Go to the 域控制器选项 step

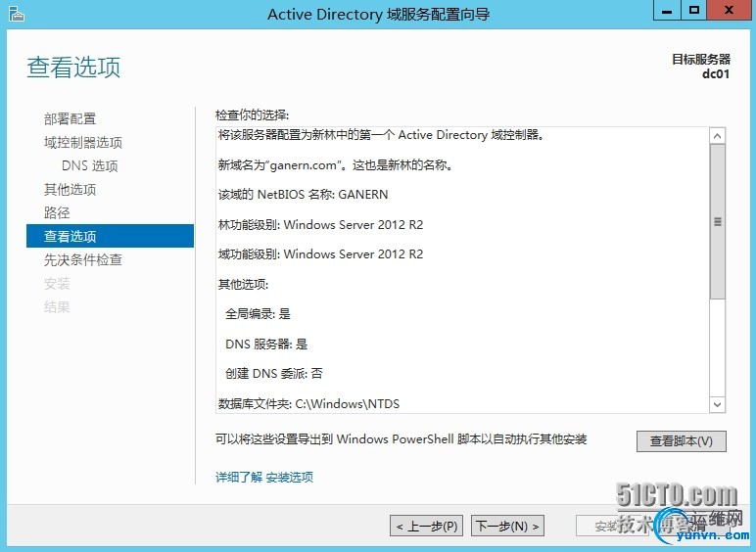coord(83,142)
